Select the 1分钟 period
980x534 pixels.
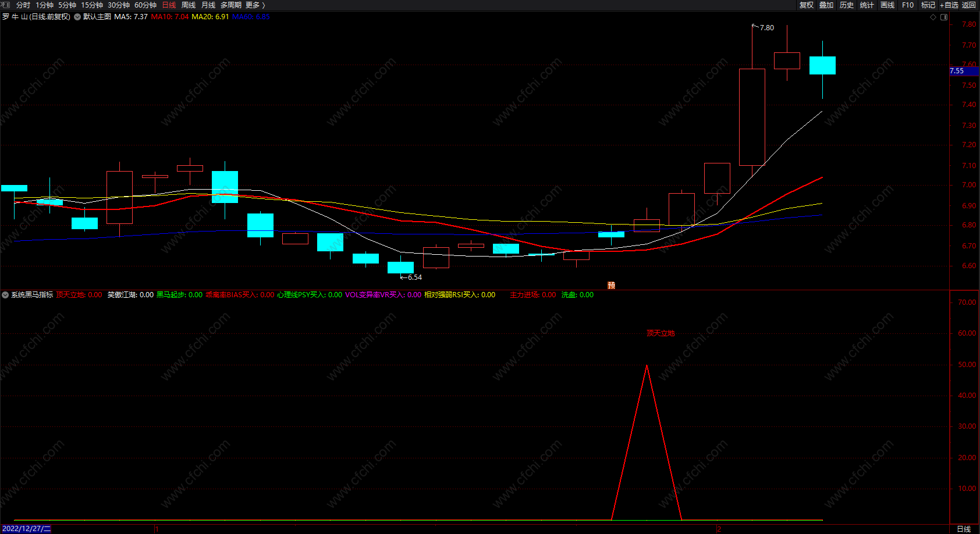[x=45, y=5]
